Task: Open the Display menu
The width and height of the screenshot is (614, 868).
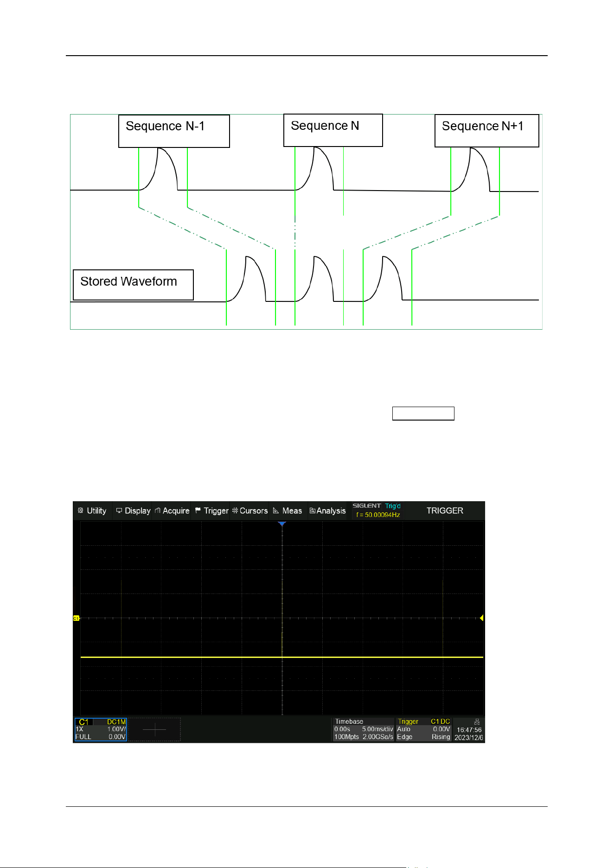Action: [133, 511]
